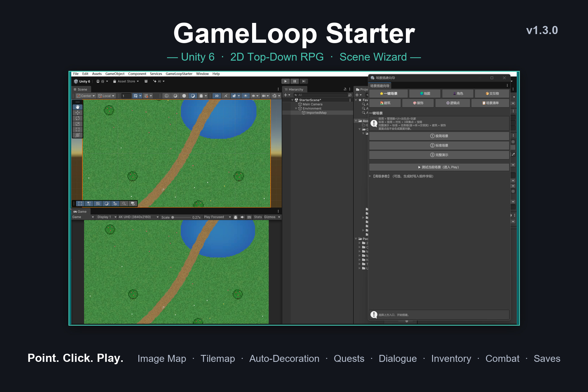Image resolution: width=588 pixels, height=392 pixels.
Task: Mute audio in Game view
Action: coord(242,217)
